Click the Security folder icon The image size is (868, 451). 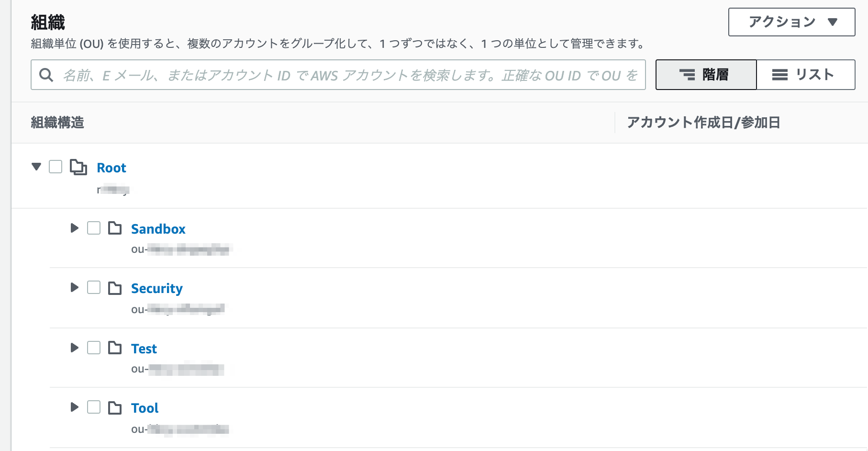pos(115,288)
